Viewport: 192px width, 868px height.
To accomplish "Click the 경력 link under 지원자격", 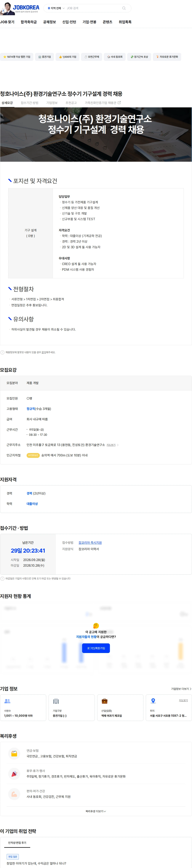I will click(x=29, y=493).
